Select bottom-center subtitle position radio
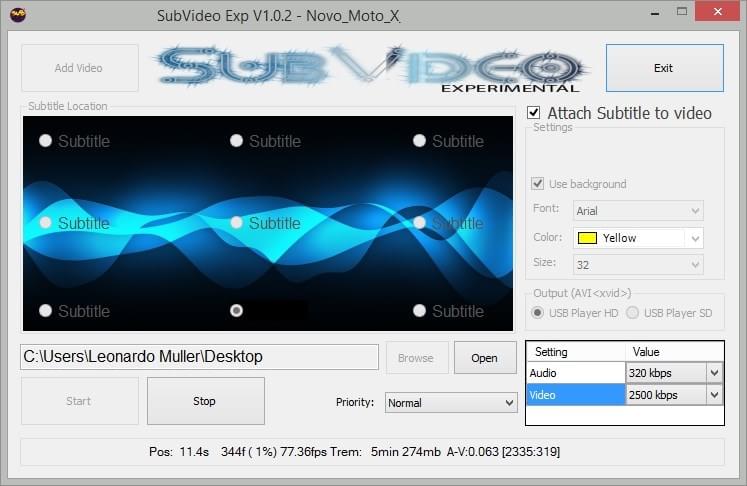 tap(236, 311)
